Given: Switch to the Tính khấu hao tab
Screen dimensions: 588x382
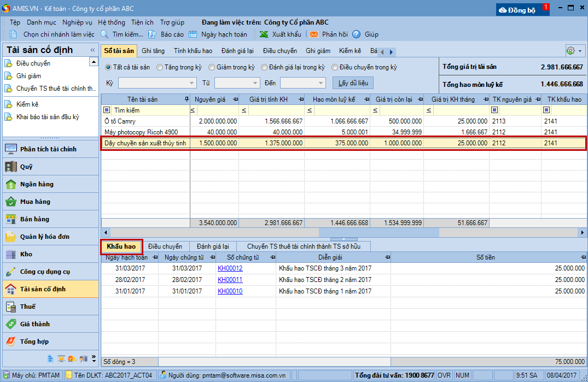Looking at the screenshot, I should 193,51.
